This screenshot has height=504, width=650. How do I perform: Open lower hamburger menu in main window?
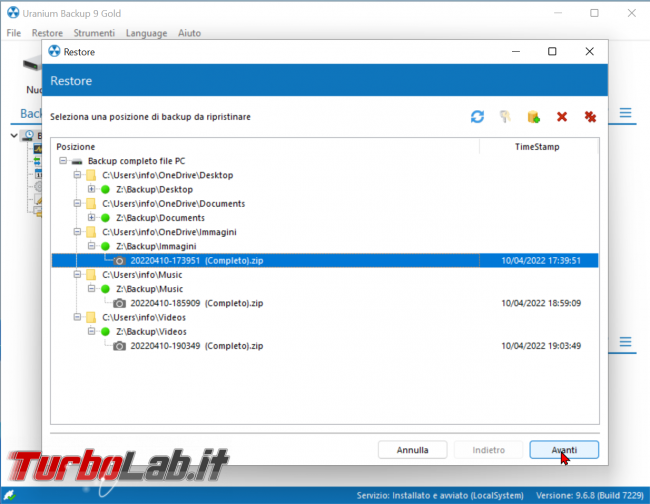coord(625,342)
